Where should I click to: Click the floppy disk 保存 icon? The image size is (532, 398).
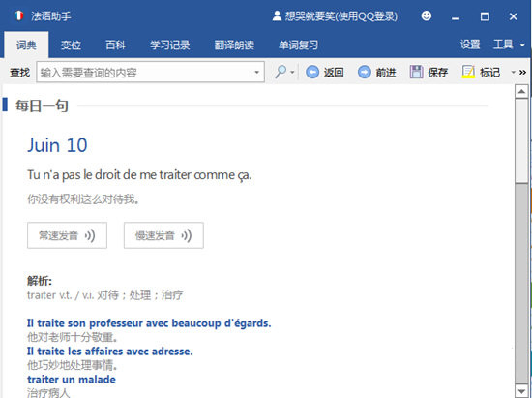(x=416, y=72)
